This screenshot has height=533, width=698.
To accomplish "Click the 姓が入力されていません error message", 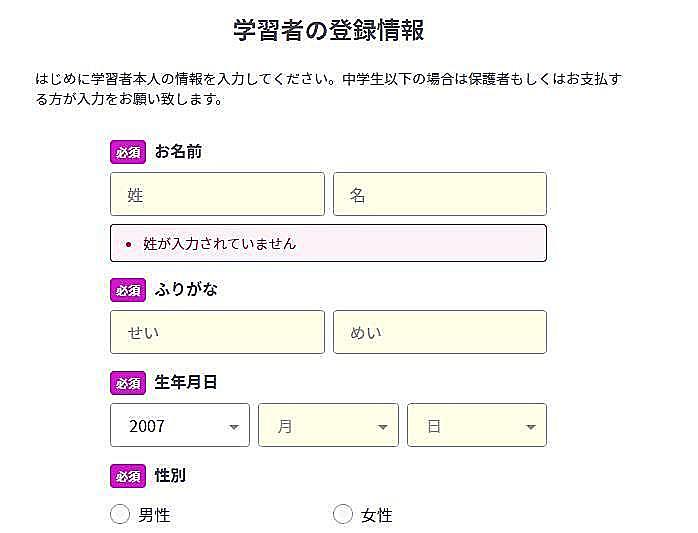I will click(x=219, y=244).
